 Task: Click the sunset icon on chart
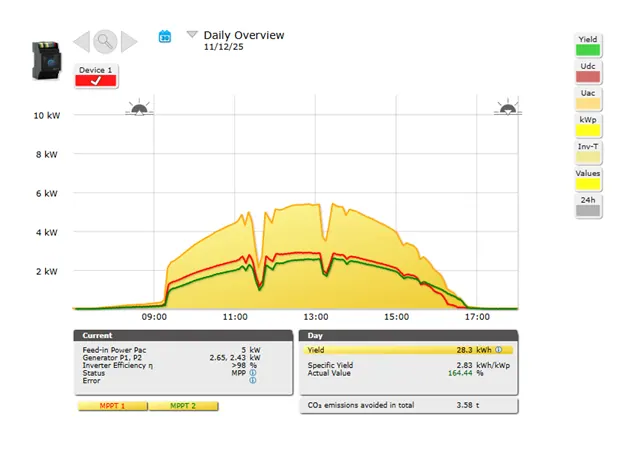pyautogui.click(x=508, y=107)
